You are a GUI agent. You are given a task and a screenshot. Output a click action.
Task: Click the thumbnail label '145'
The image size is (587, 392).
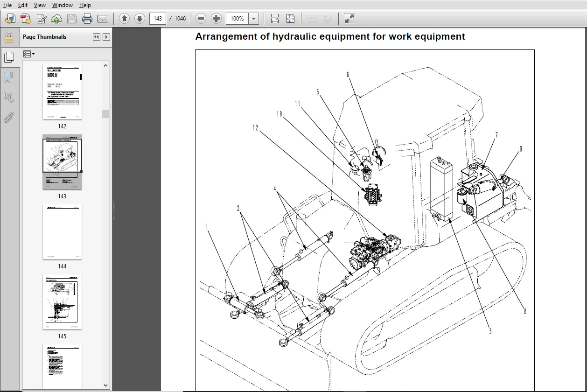62,336
